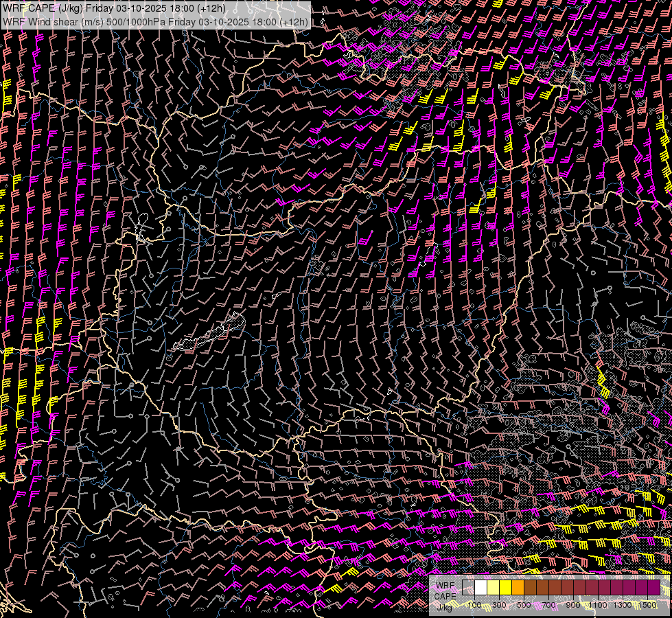Viewport: 672px width, 618px height.
Task: Select the 900 legend scale label
Action: [x=573, y=605]
